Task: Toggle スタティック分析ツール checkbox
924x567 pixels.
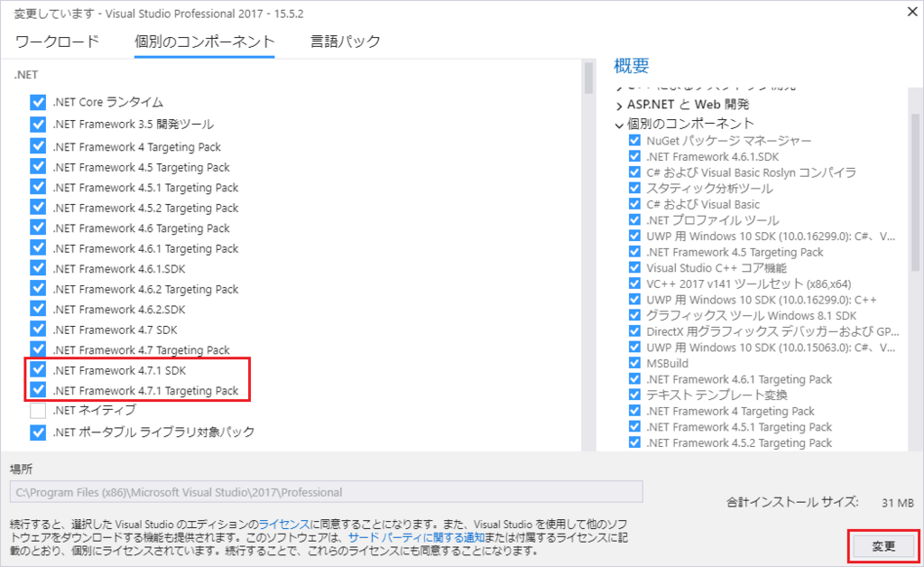Action: (x=634, y=189)
